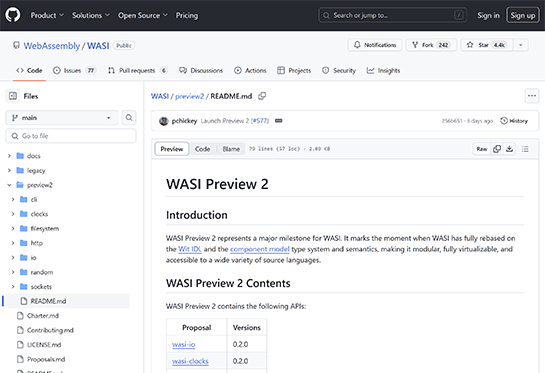Expand the clocks folder
The width and height of the screenshot is (545, 373).
(13, 214)
